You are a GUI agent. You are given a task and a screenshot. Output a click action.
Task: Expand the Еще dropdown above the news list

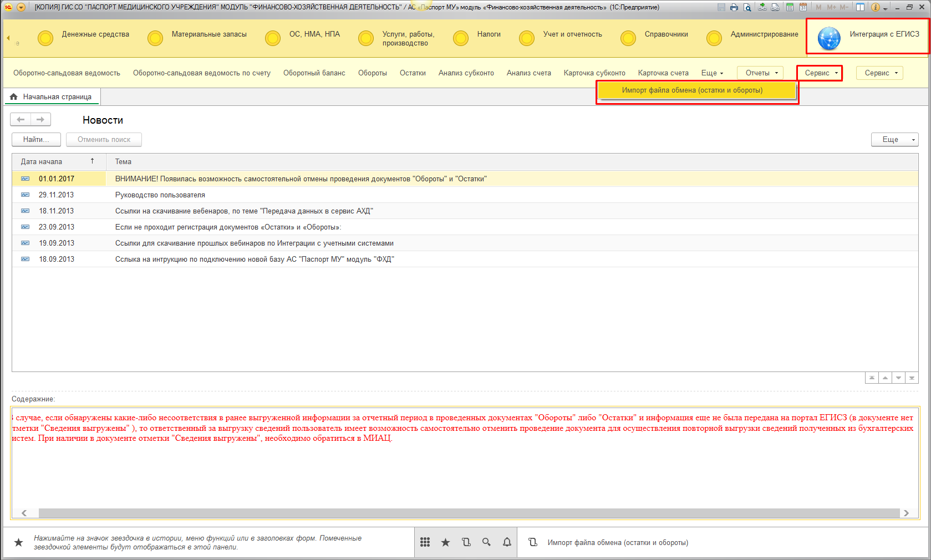point(894,140)
